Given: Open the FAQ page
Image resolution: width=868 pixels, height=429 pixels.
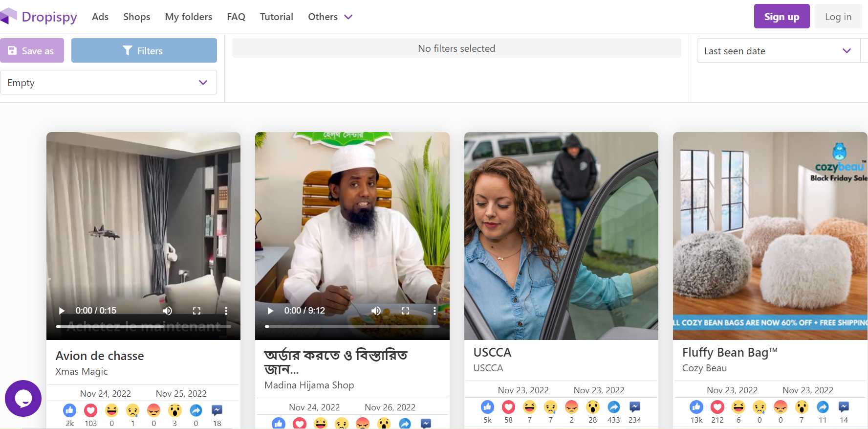Looking at the screenshot, I should (236, 17).
